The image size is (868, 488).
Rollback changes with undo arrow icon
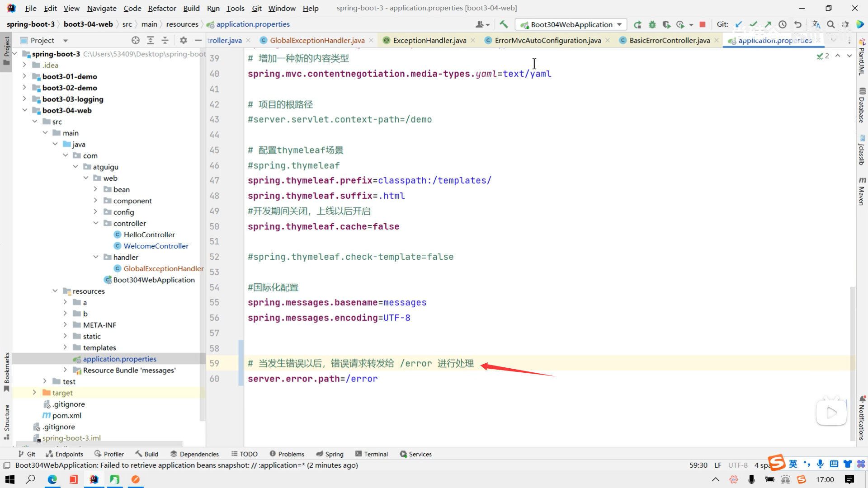click(x=798, y=24)
